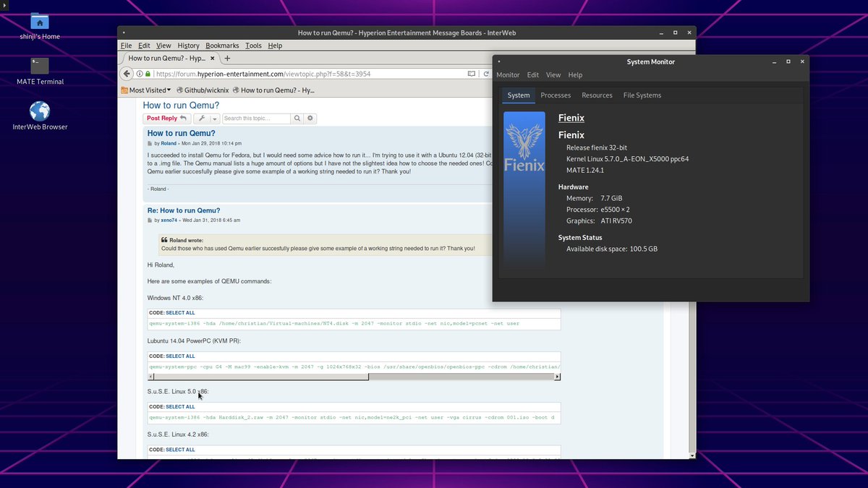Viewport: 868px width, 488px height.
Task: Click the Fienix phoenix logo image
Action: (524, 190)
